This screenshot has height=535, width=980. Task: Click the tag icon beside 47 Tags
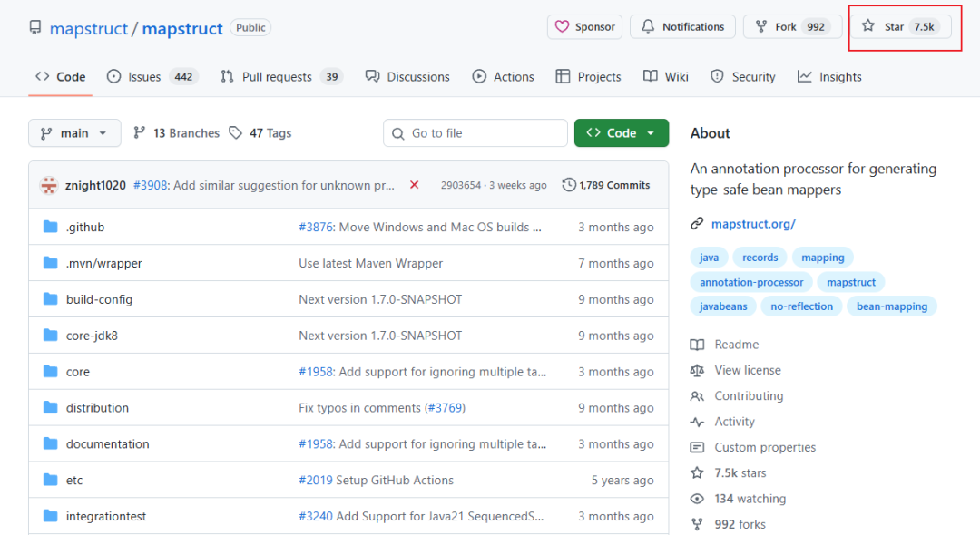pos(235,133)
